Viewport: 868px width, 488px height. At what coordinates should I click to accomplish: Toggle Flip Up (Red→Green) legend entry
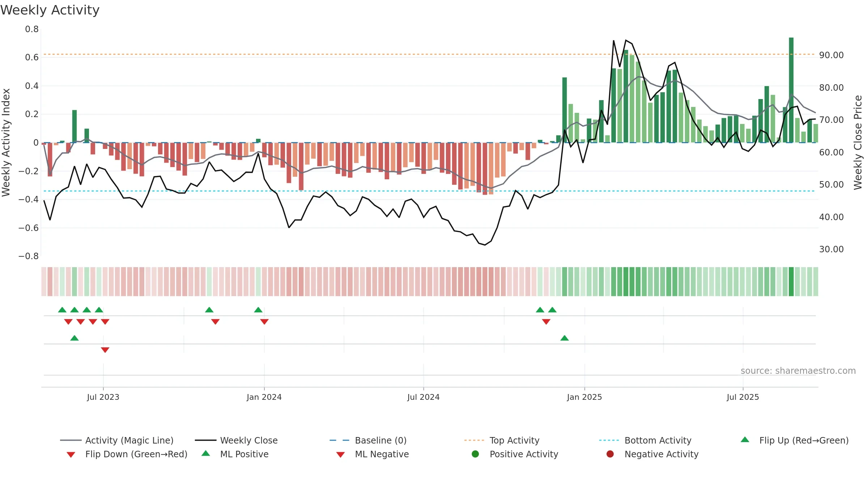tap(795, 440)
